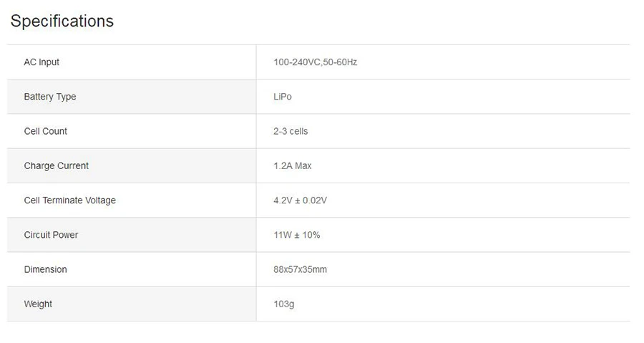Click the 103g weight value
The image size is (644, 343).
(x=284, y=304)
